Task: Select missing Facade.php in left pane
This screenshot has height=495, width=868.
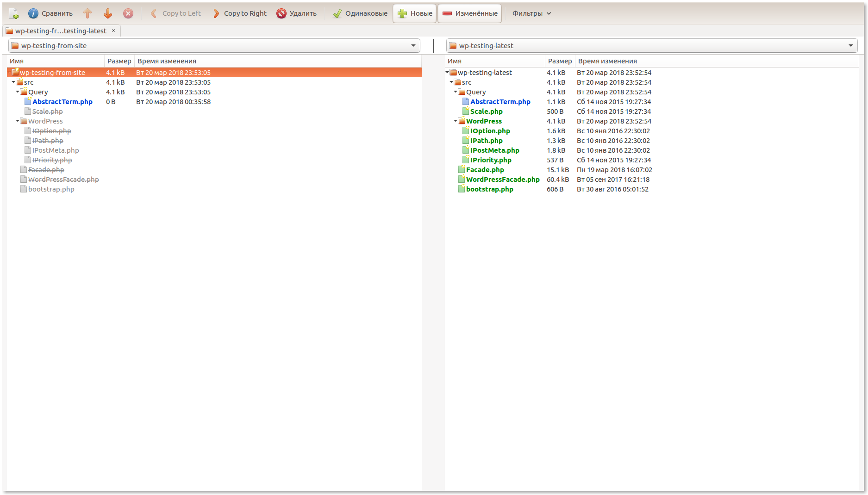Action: click(x=46, y=170)
